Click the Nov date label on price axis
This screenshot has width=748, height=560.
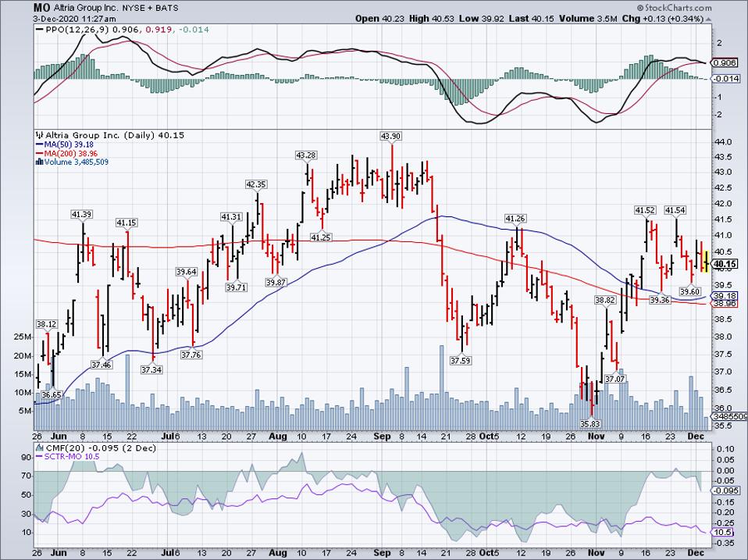click(596, 437)
